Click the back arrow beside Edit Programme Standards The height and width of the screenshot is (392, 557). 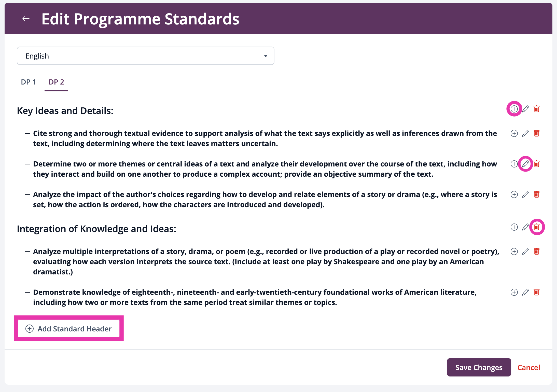coord(26,19)
